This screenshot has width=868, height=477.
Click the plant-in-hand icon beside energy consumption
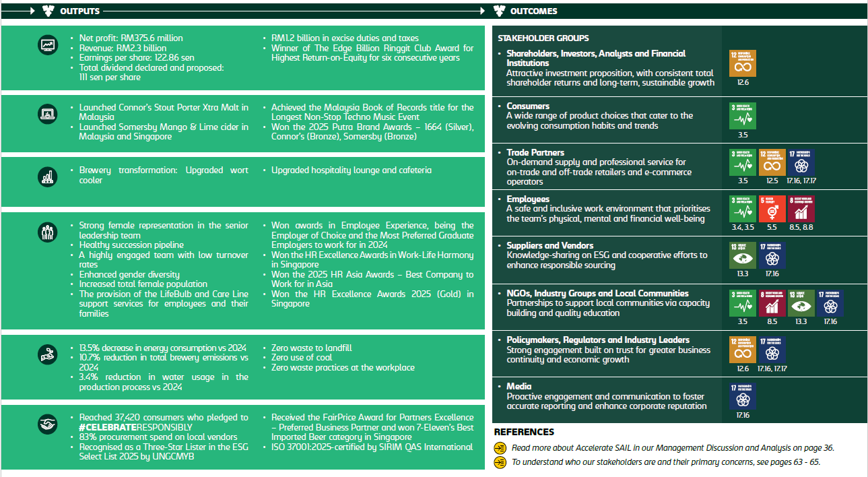click(x=48, y=354)
